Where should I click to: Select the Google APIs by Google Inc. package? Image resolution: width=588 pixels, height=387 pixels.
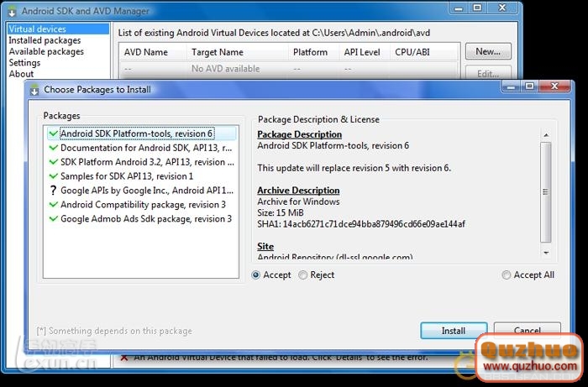(142, 191)
